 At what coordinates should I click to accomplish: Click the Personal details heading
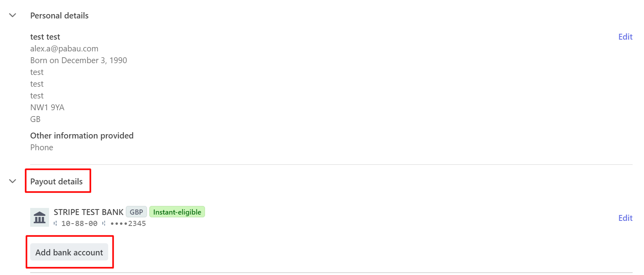tap(59, 16)
